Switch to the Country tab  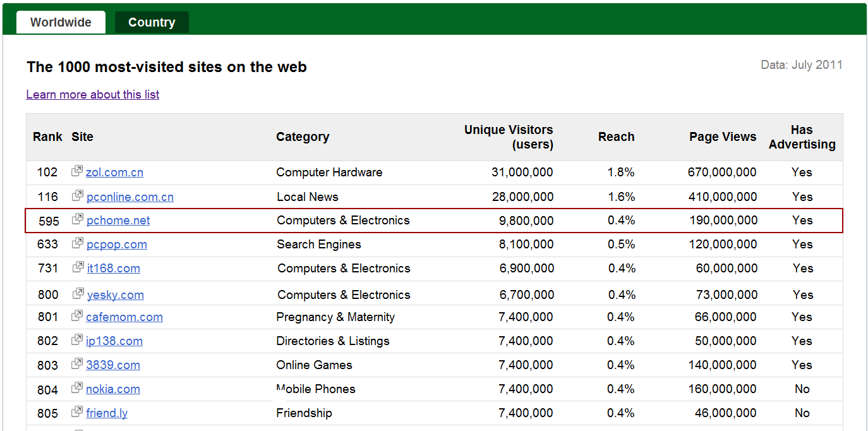(152, 22)
